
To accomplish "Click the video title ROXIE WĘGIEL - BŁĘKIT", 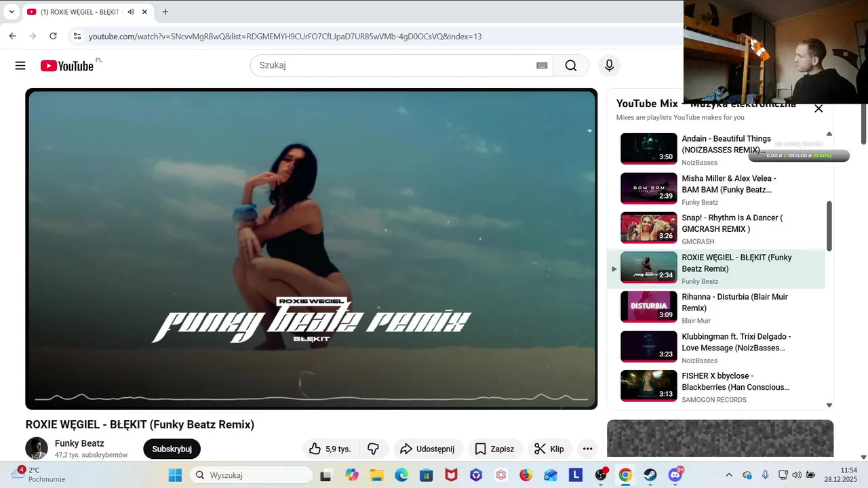I will 140,424.
